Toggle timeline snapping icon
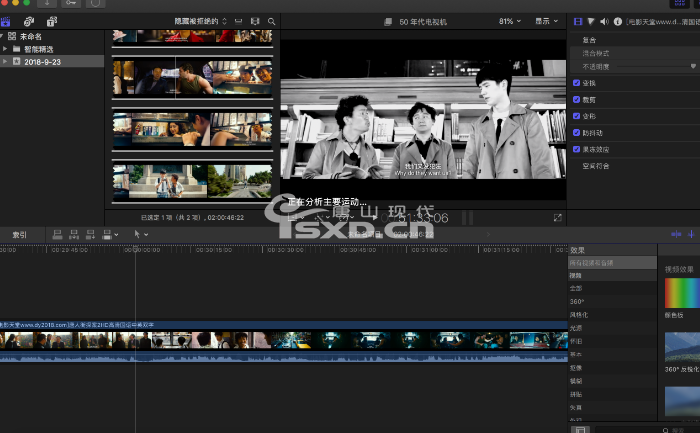The width and height of the screenshot is (700, 433). point(691,234)
